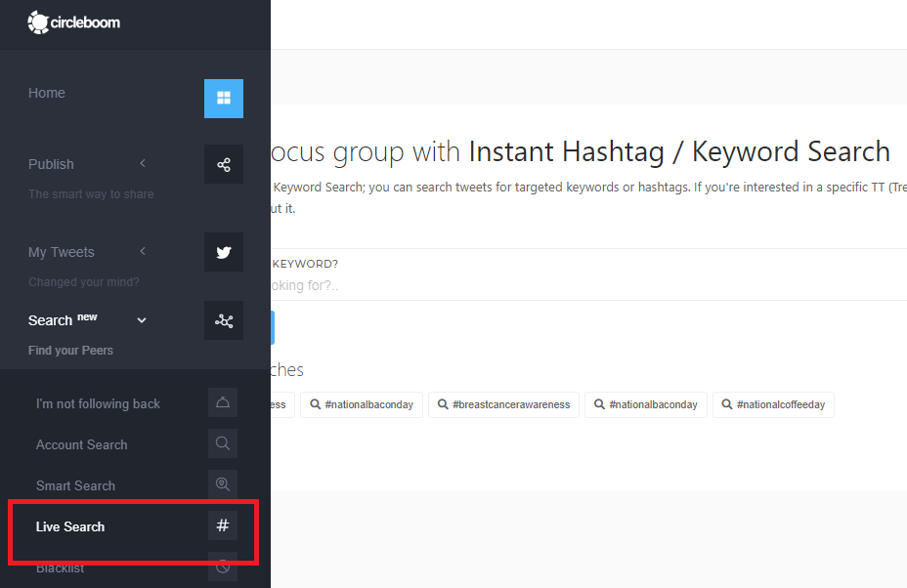The height and width of the screenshot is (588, 907).
Task: Click the Circleboom logo
Action: [x=74, y=22]
